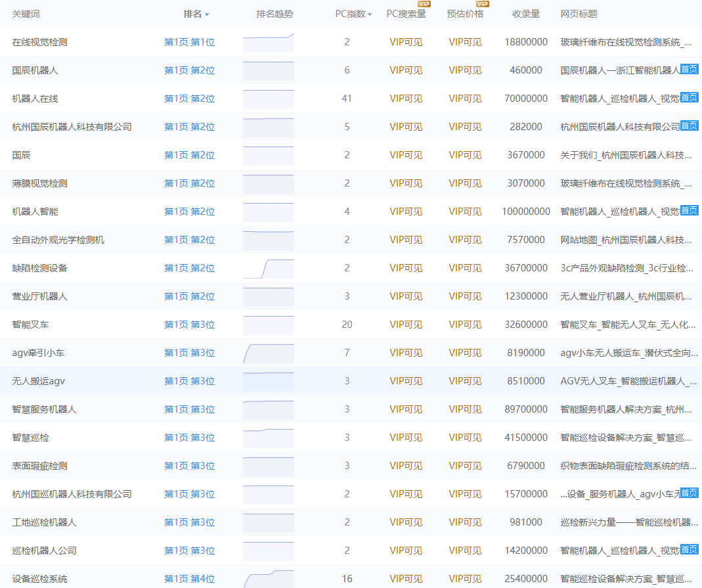This screenshot has height=588, width=702.
Task: Select the keyword 在线视觉检测
Action: (40, 42)
